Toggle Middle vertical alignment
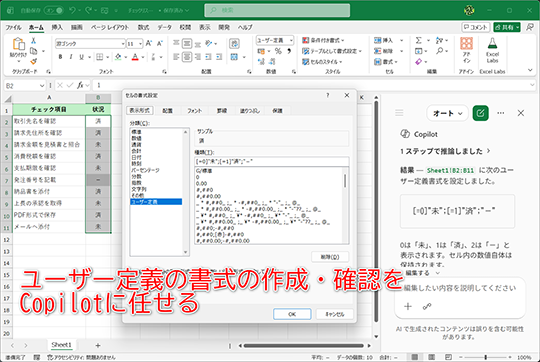This screenshot has width=540, height=362. pyautogui.click(x=187, y=43)
